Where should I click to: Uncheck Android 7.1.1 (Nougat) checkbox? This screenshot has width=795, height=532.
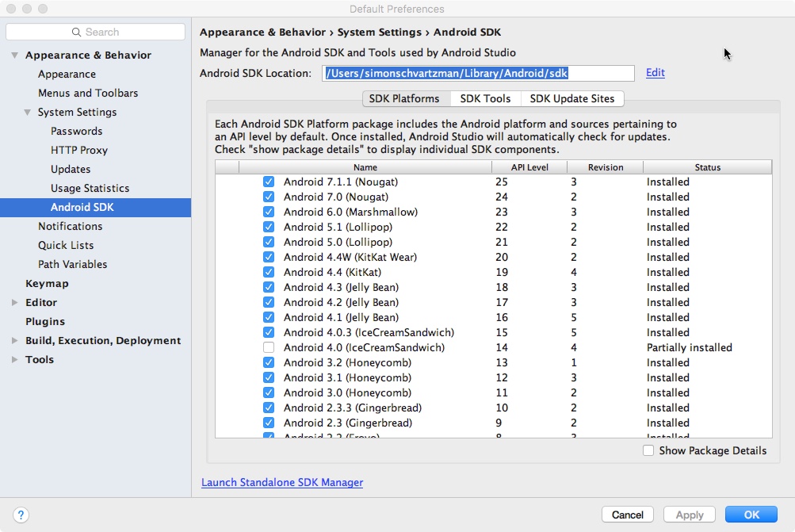(269, 182)
